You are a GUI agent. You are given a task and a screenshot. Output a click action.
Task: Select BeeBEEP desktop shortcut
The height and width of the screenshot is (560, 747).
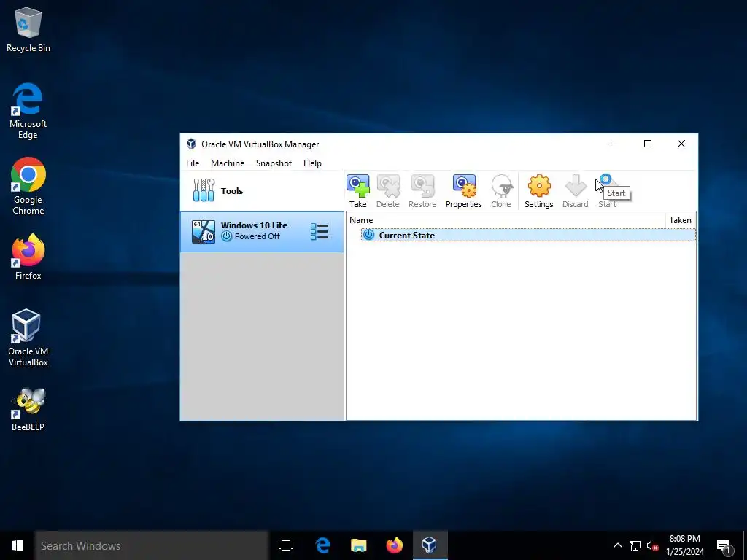point(28,410)
